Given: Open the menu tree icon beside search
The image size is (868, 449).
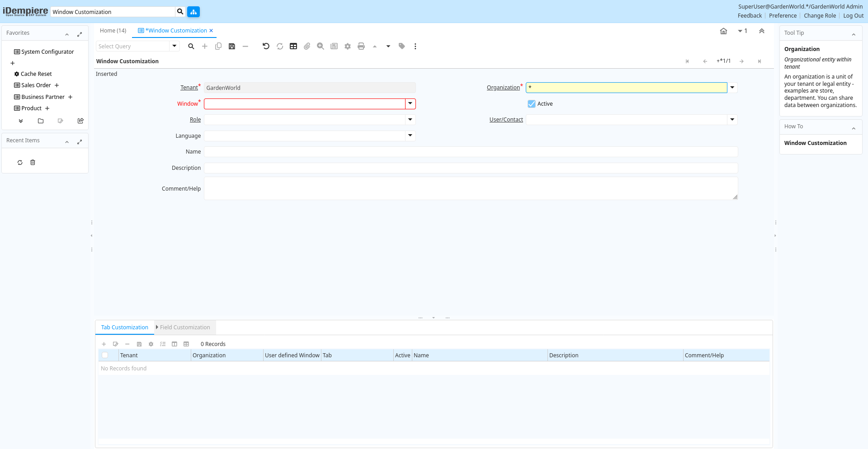Looking at the screenshot, I should click(193, 12).
